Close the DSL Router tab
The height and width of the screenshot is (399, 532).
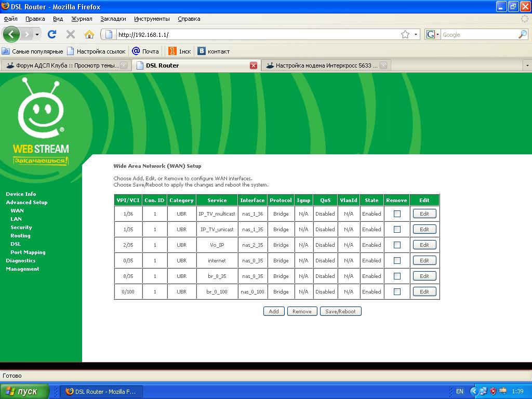[254, 65]
